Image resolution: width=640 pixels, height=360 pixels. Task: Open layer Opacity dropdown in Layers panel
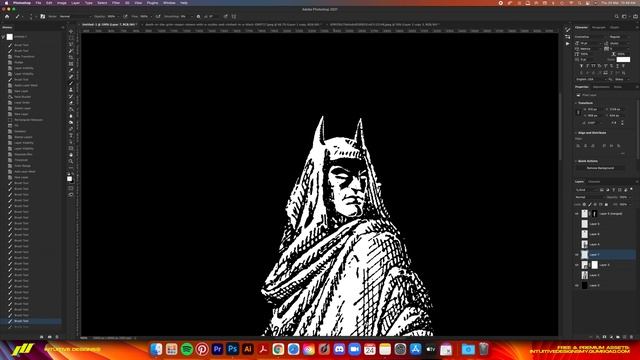(629, 197)
